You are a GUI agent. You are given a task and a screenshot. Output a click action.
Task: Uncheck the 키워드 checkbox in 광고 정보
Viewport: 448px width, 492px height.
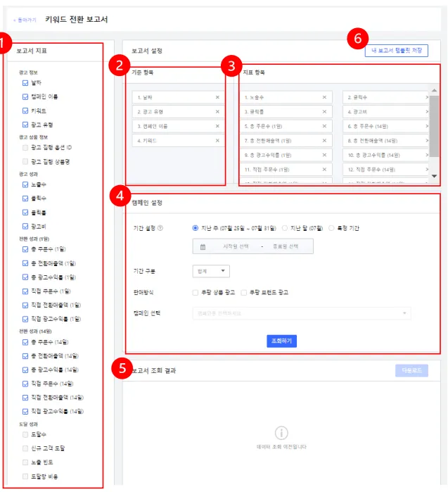[25, 111]
